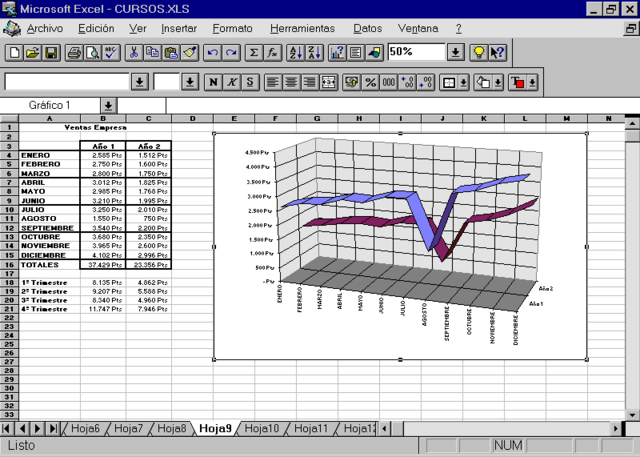Image resolution: width=640 pixels, height=457 pixels.
Task: Apply Percent style icon
Action: point(370,82)
